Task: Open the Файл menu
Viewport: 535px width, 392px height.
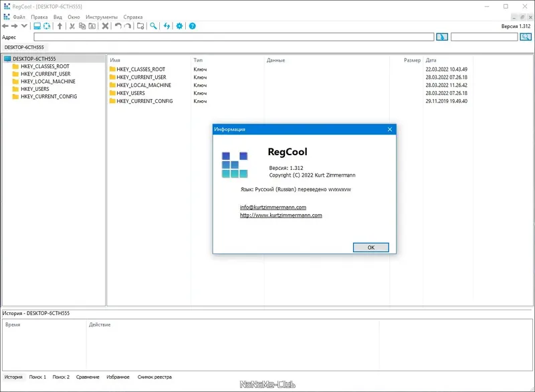Action: click(x=19, y=17)
